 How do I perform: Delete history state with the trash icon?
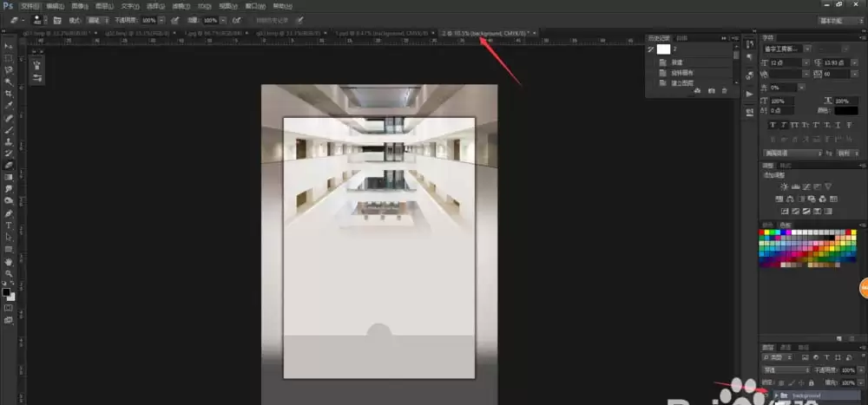coord(724,90)
